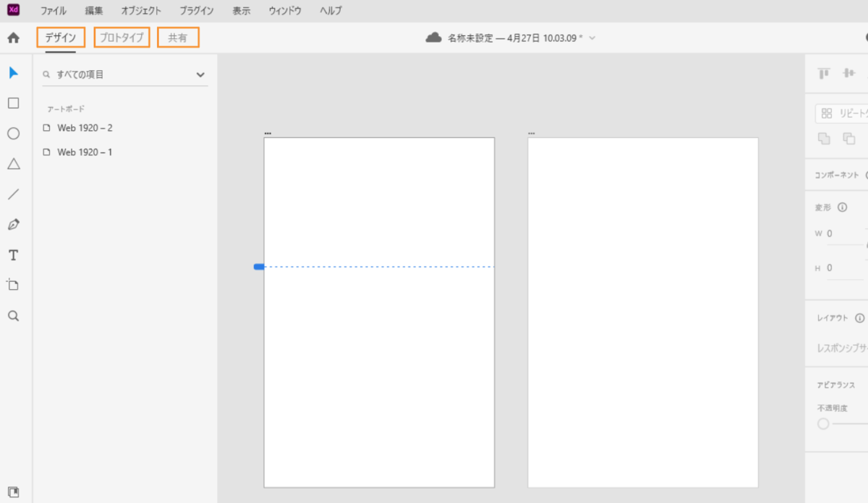
Task: Click the Adobe XD app logo
Action: tap(13, 10)
